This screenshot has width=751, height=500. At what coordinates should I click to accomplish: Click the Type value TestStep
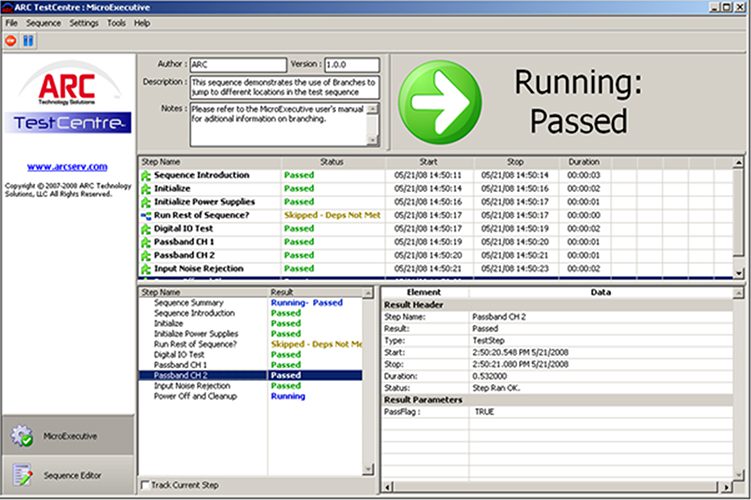coord(488,341)
